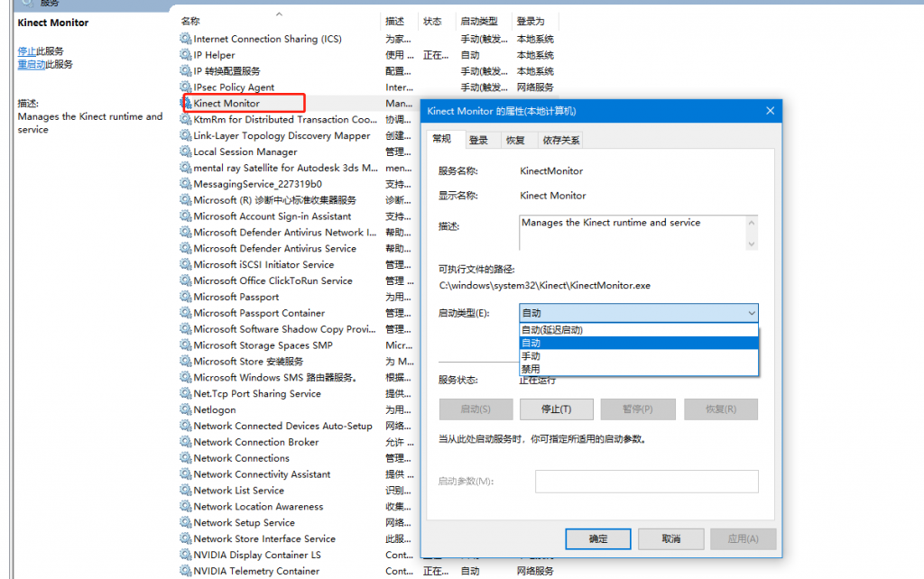The image size is (924, 579).
Task: Open the startup type combo box
Action: coord(639,313)
